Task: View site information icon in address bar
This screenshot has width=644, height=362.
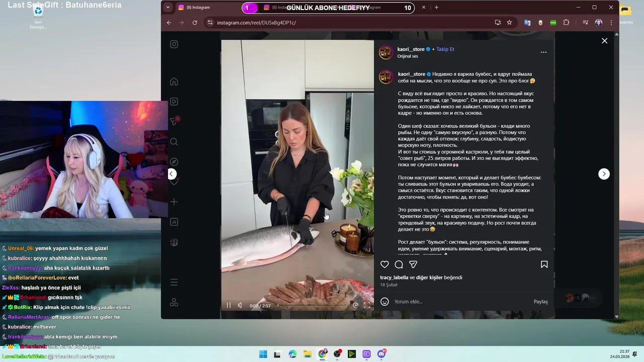Action: [210, 23]
